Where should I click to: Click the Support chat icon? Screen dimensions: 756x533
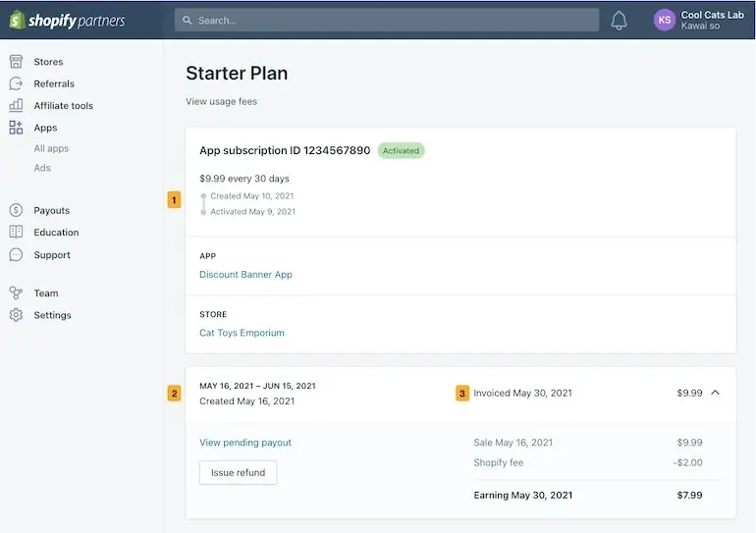coord(16,254)
